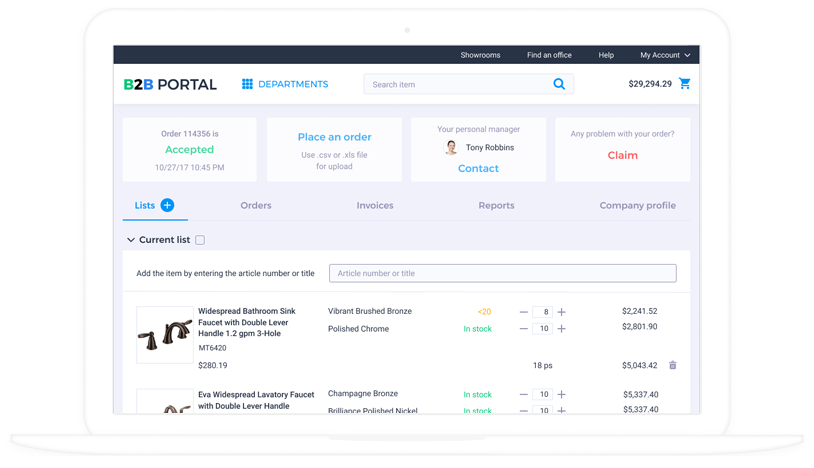Screen dimensions: 814x468
Task: Open the MT6420 faucet thumbnail
Action: (165, 335)
